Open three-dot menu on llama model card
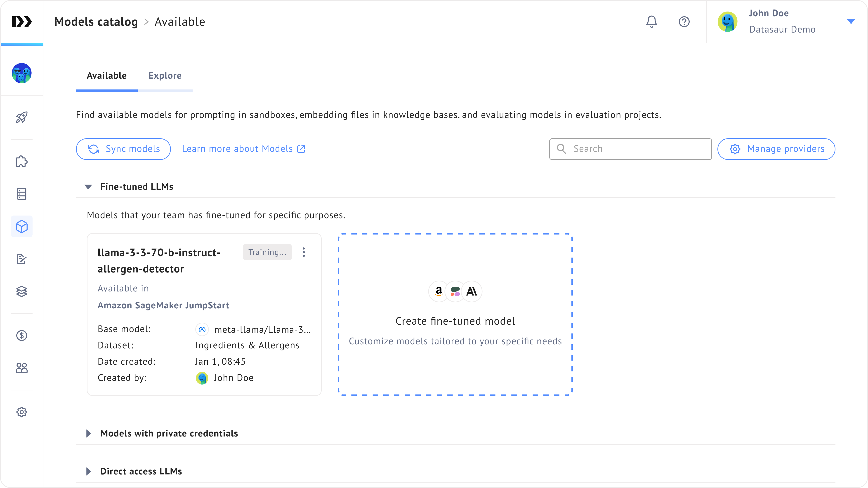Viewport: 868px width, 488px height. [x=304, y=252]
